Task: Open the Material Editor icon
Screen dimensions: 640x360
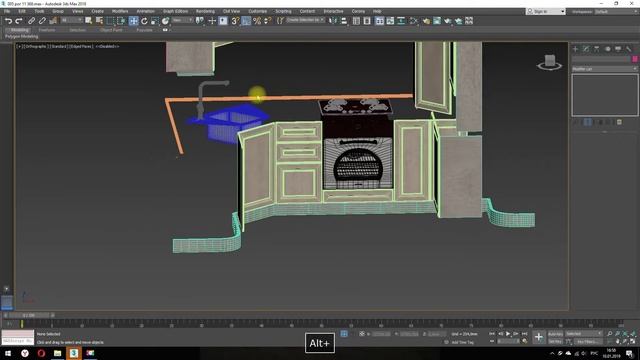Action: click(x=413, y=21)
